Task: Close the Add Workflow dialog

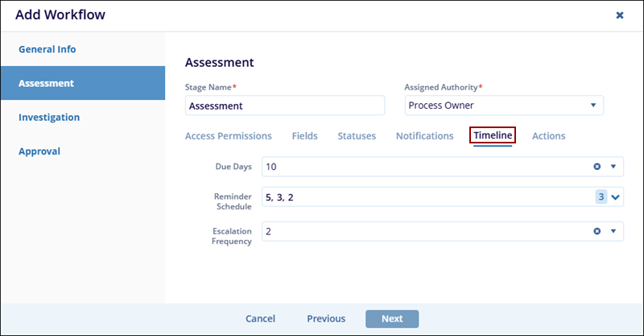Action: pos(619,15)
